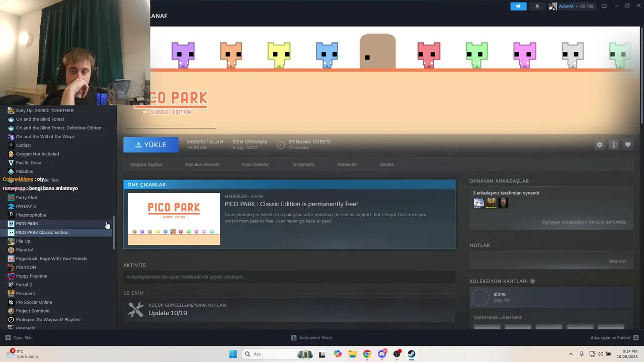Open Copilot from the taskbar

338,354
